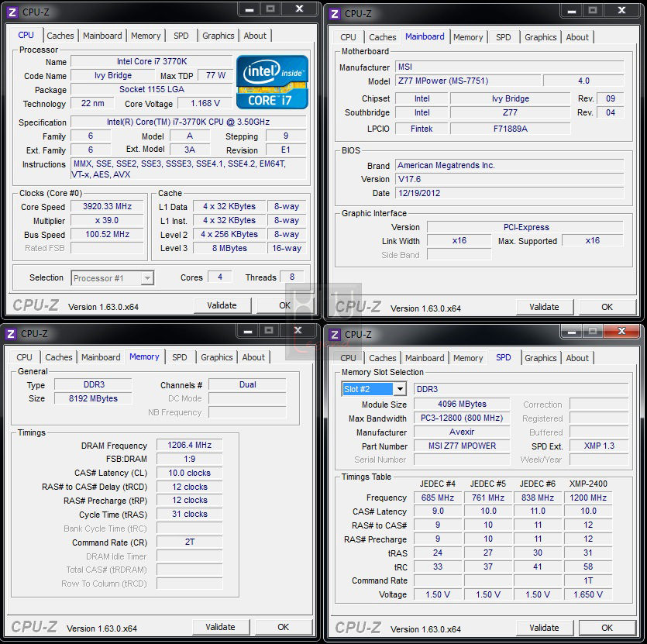Close the Mainboard tab window
The image size is (647, 644).
coord(622,10)
